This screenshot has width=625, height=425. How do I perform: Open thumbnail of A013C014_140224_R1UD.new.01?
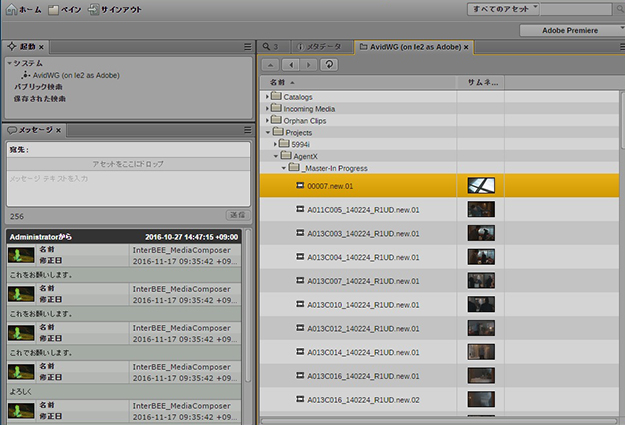point(481,352)
